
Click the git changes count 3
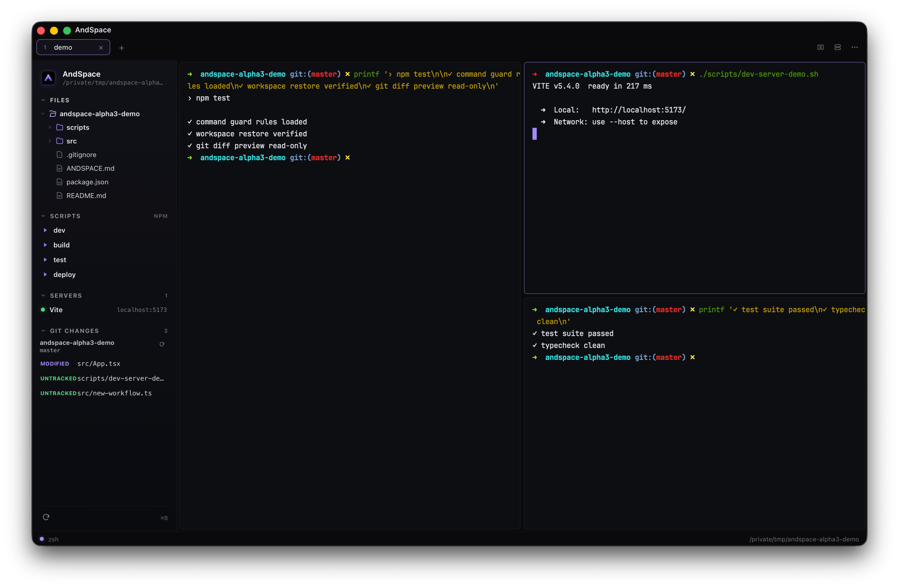click(x=165, y=331)
